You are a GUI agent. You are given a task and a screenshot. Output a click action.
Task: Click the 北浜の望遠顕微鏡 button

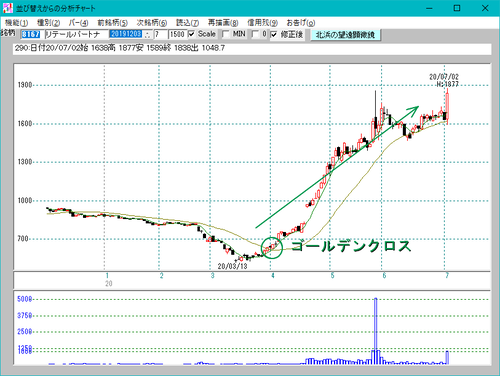(x=345, y=35)
